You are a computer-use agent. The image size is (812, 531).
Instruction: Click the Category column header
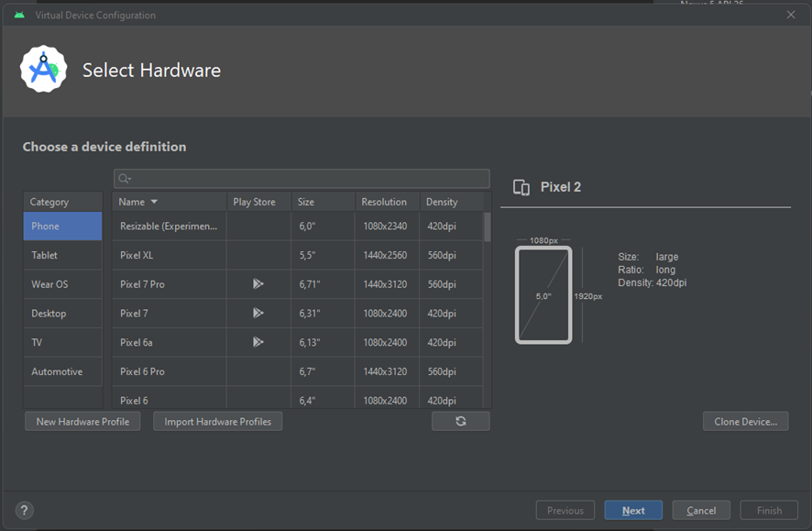click(x=62, y=202)
